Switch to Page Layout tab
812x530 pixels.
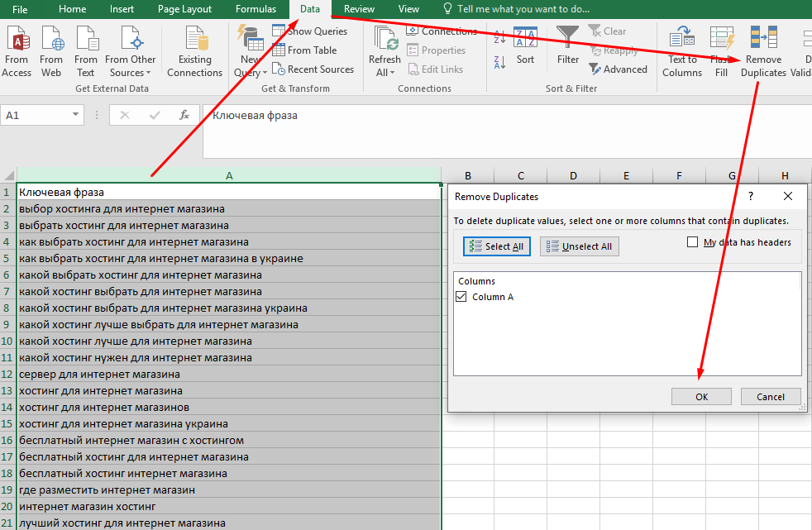[x=184, y=9]
